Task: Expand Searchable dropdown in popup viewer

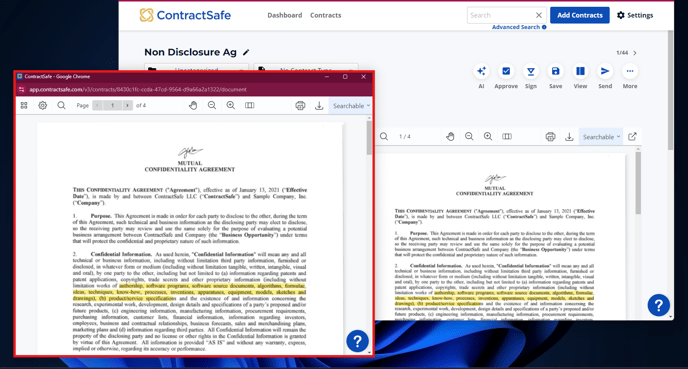Action: pos(351,106)
